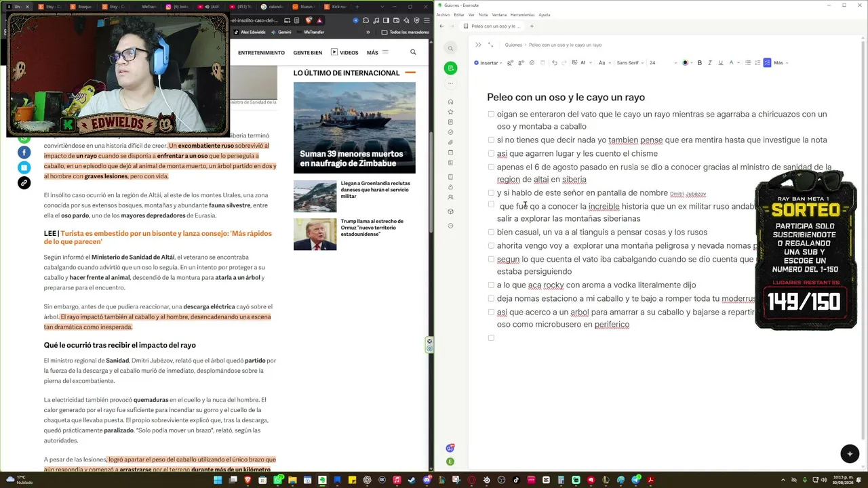
Task: Insert calendar event icon in Evernote toolbar
Action: point(542,62)
